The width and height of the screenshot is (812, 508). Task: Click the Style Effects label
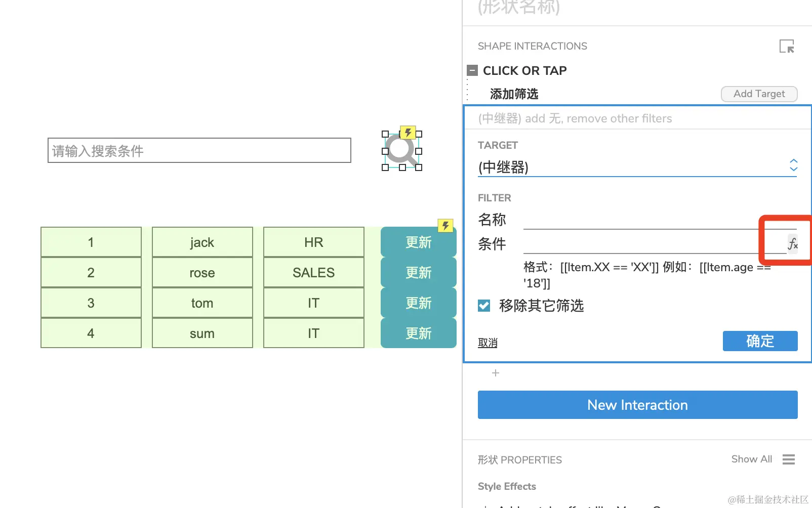click(507, 486)
